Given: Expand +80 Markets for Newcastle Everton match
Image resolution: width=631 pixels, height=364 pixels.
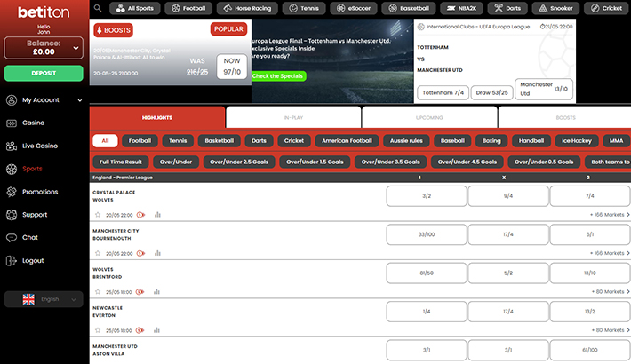Looking at the screenshot, I should point(611,330).
